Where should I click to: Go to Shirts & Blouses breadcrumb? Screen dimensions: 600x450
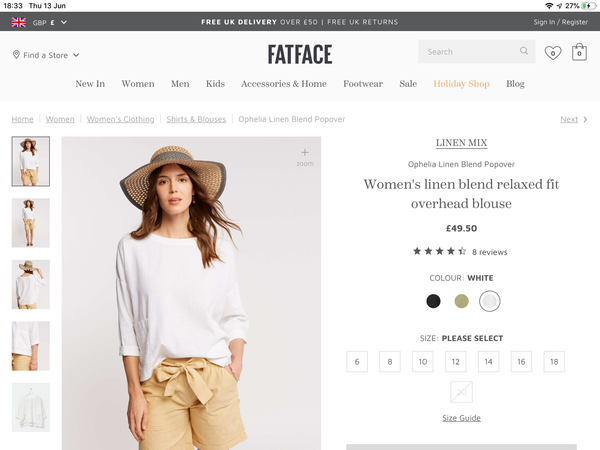tap(196, 119)
